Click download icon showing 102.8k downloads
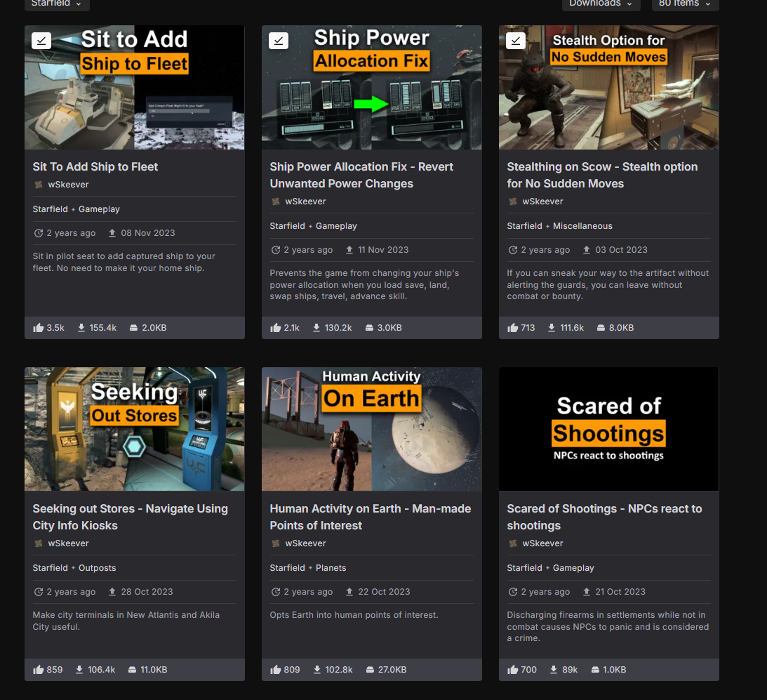 (x=317, y=670)
